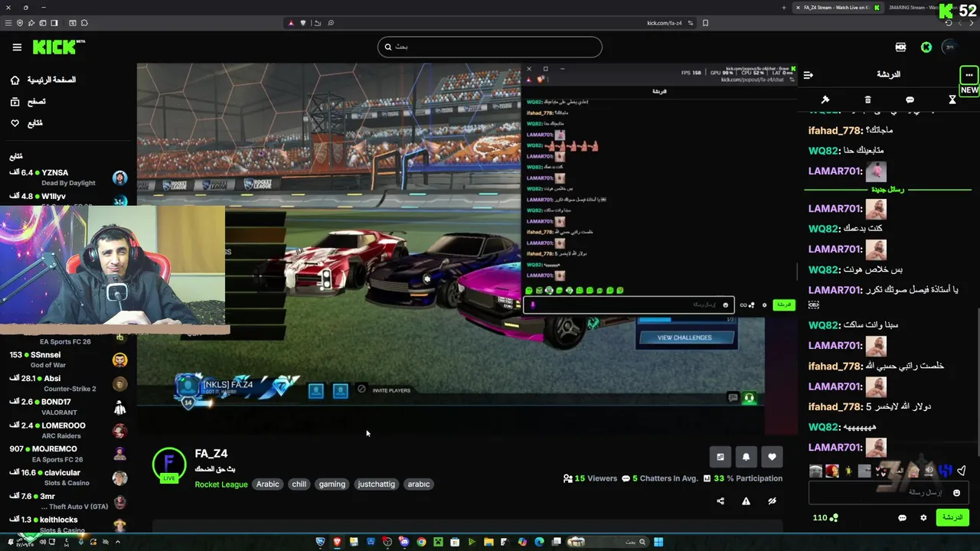The width and height of the screenshot is (980, 551).
Task: Open Chrome from the taskbar
Action: [x=421, y=542]
